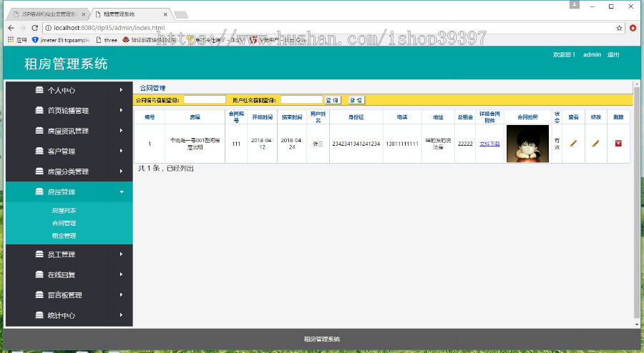Focus the 合同编号模糊查询 input field
Viewport: 644px width, 353px height.
tap(205, 99)
